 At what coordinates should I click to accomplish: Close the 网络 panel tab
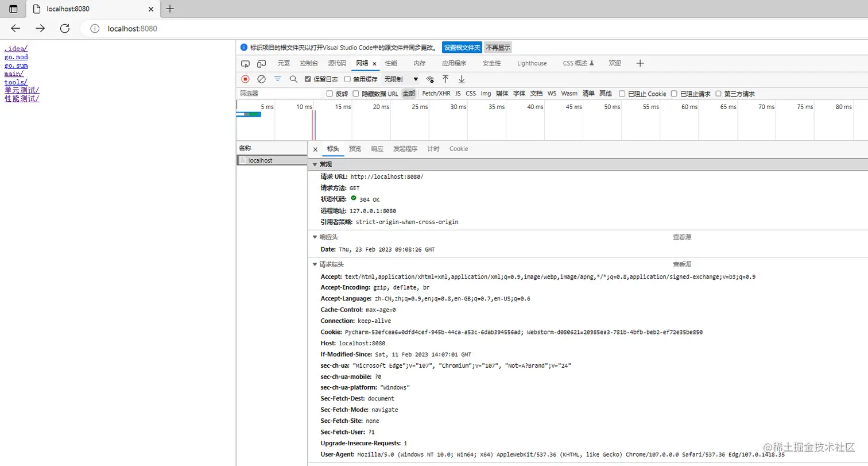pos(374,64)
